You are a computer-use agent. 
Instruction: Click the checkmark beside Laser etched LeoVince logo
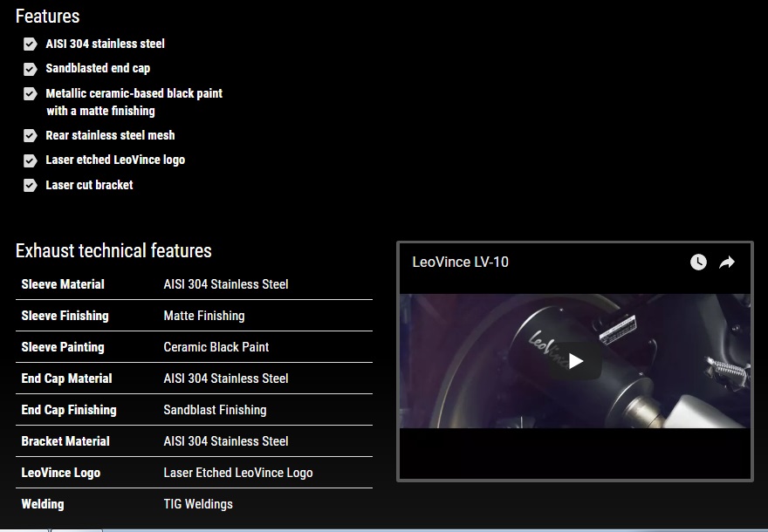pyautogui.click(x=30, y=160)
